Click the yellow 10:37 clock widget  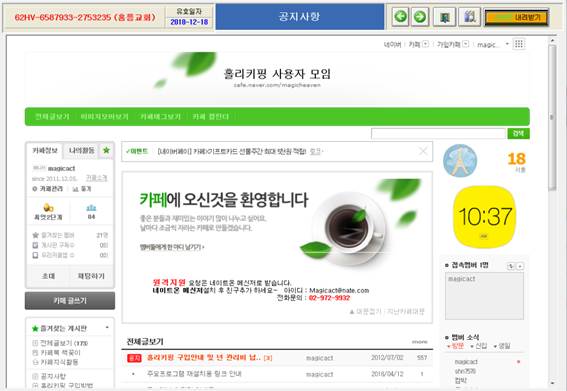(x=485, y=217)
